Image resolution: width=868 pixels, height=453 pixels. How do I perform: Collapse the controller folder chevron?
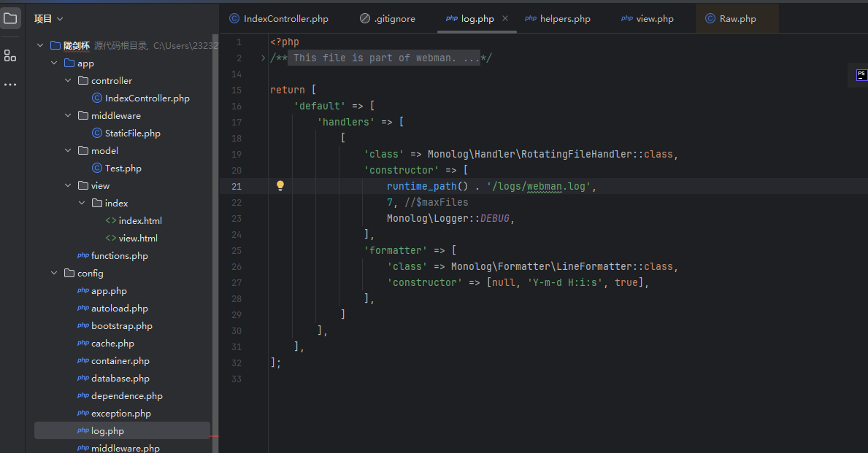tap(69, 81)
